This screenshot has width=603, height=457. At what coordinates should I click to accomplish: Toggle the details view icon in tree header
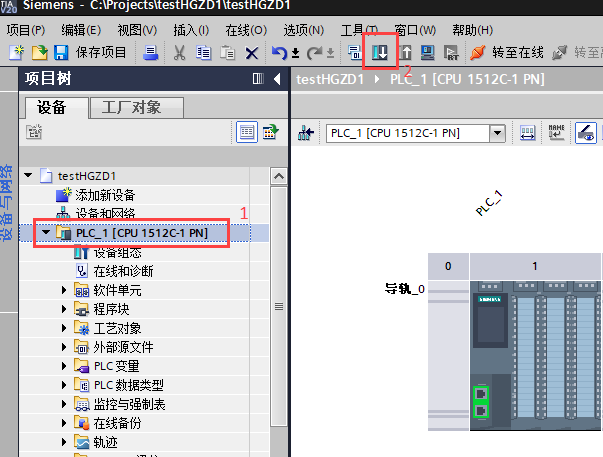point(247,131)
